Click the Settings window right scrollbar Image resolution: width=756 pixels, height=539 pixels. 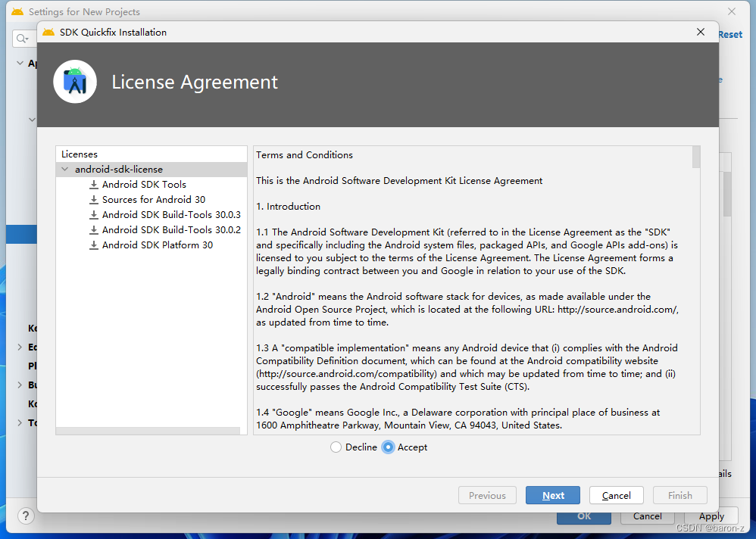tap(727, 194)
